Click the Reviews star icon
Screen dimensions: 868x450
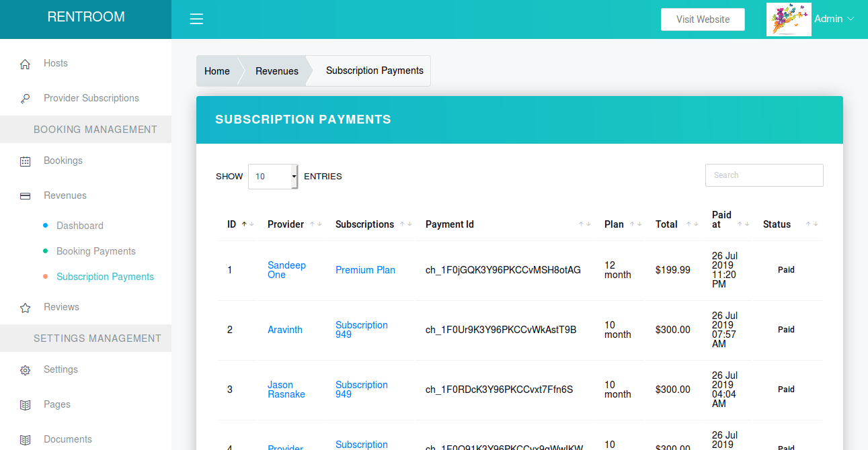[25, 308]
